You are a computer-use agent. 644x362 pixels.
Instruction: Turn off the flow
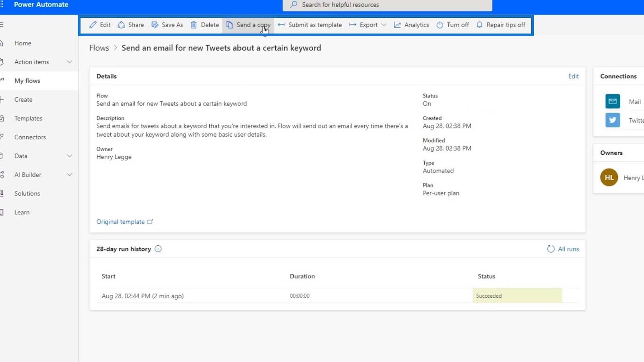point(453,25)
